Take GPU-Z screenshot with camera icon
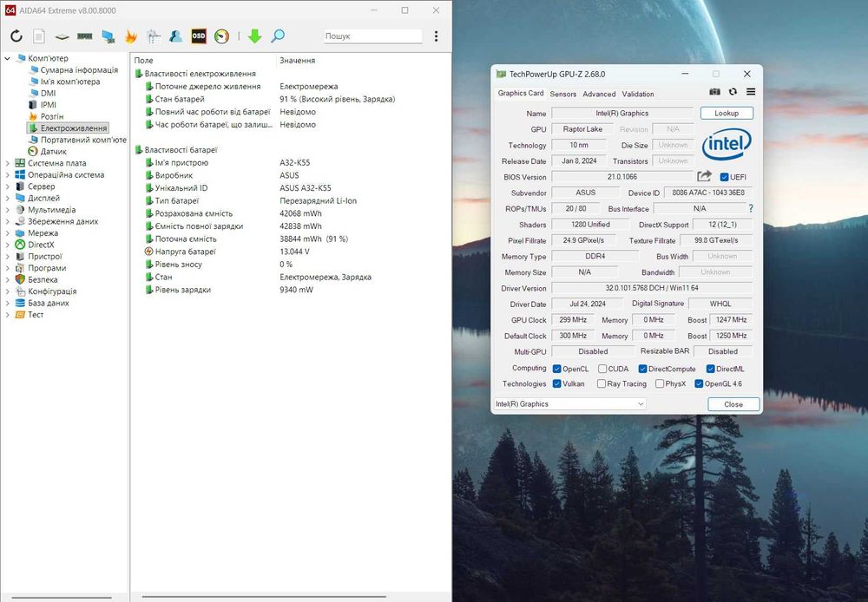This screenshot has width=868, height=602. coord(714,92)
